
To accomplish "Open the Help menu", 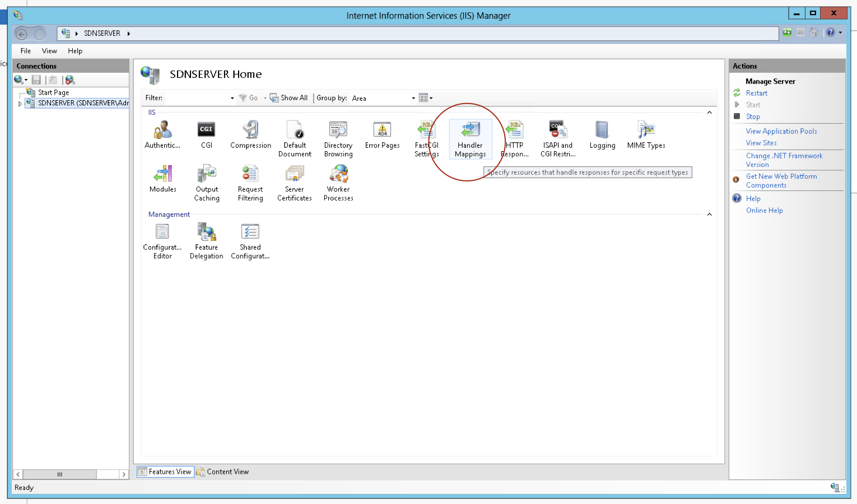I will (75, 51).
